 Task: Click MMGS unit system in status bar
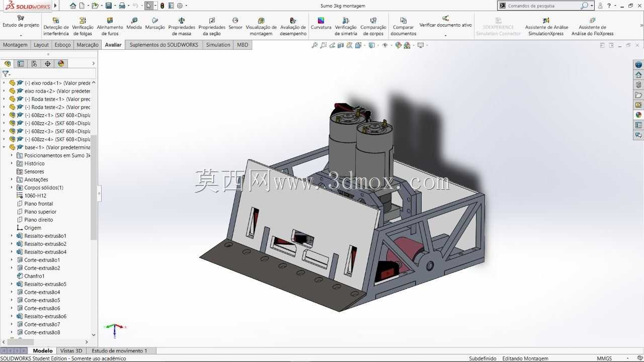[604, 358]
